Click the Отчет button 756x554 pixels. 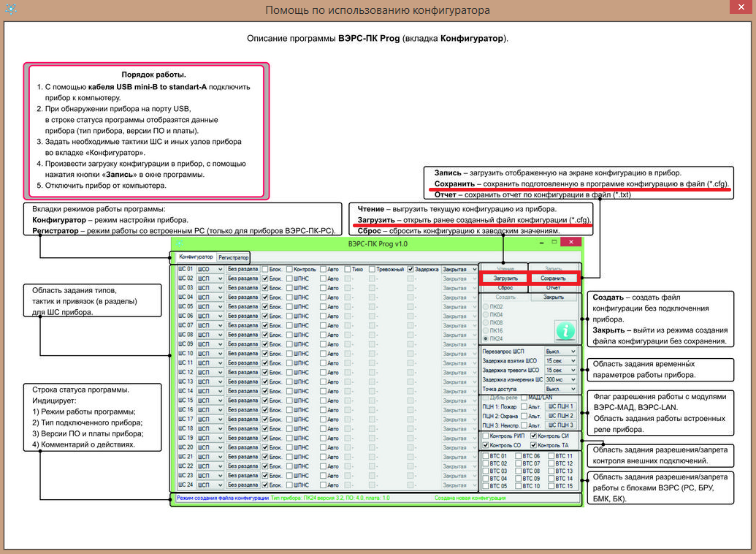[x=553, y=288]
